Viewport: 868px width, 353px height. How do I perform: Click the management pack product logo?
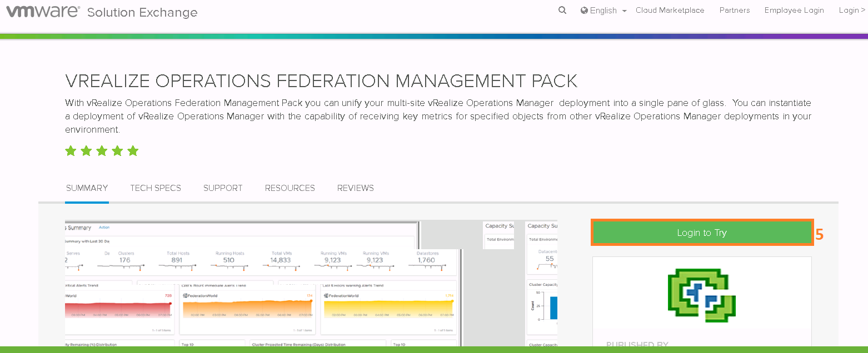pyautogui.click(x=701, y=295)
